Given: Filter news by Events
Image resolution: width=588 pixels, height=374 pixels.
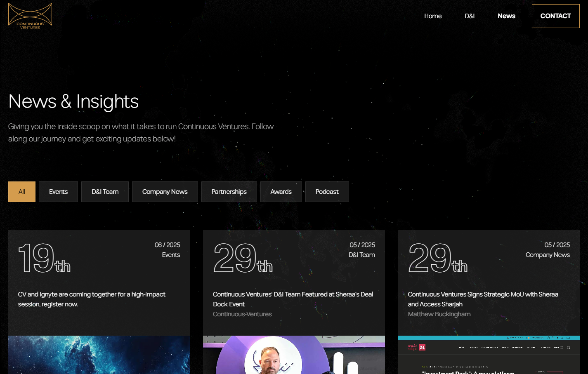Looking at the screenshot, I should [58, 192].
